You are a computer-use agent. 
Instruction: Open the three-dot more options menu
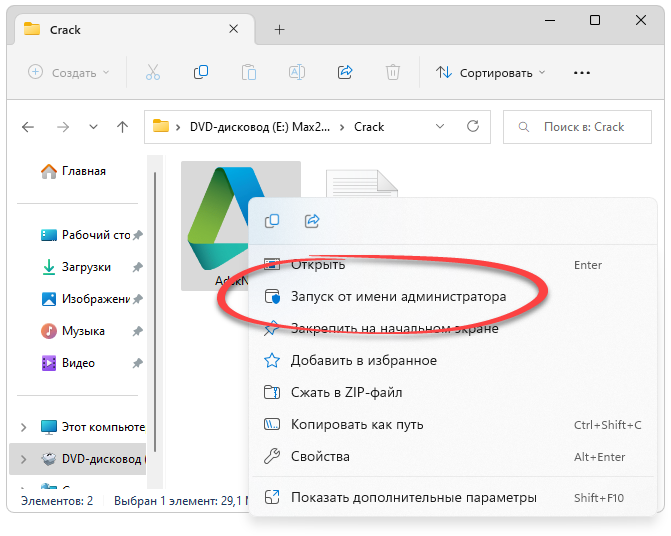(x=582, y=73)
